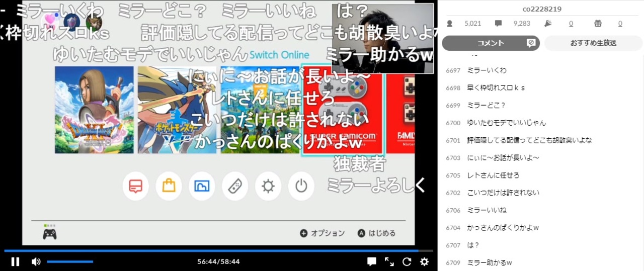644x271 pixels.
Task: Click the community link co2228219
Action: point(542,9)
